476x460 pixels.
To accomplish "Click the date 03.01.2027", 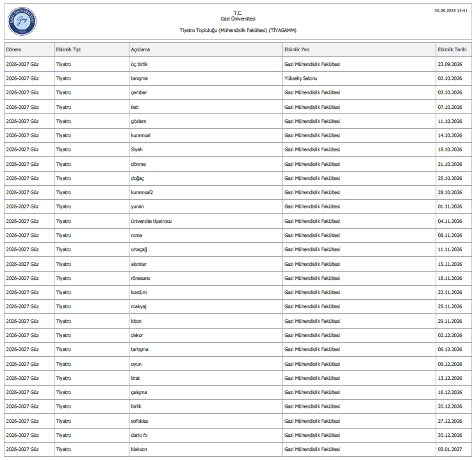I will click(x=450, y=449).
